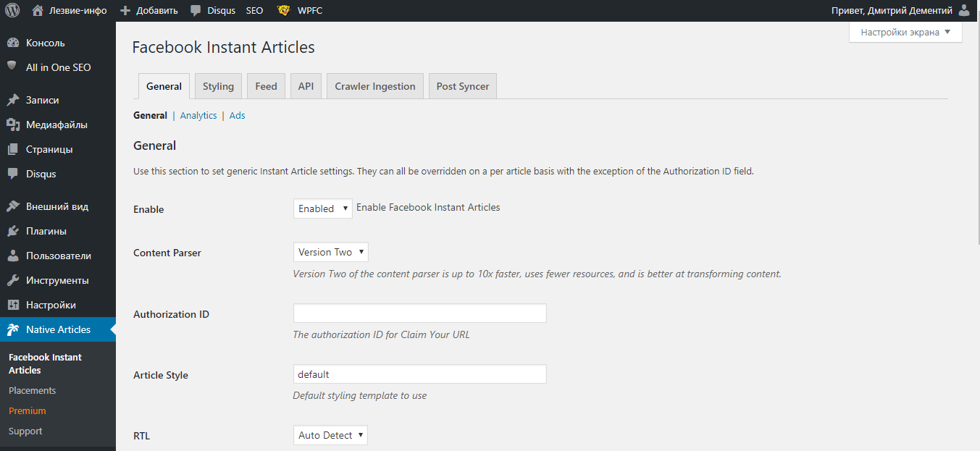Image resolution: width=980 pixels, height=451 pixels.
Task: Click the Плагины plug icon in sidebar
Action: tap(13, 232)
